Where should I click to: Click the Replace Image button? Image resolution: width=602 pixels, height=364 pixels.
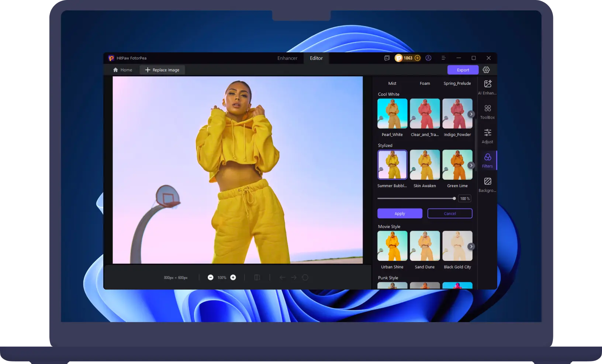pos(162,70)
